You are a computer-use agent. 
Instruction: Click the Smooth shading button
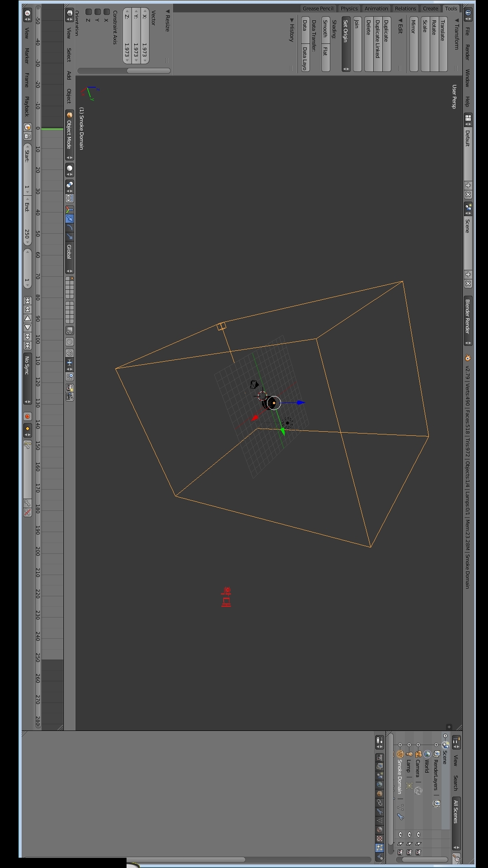point(326,31)
